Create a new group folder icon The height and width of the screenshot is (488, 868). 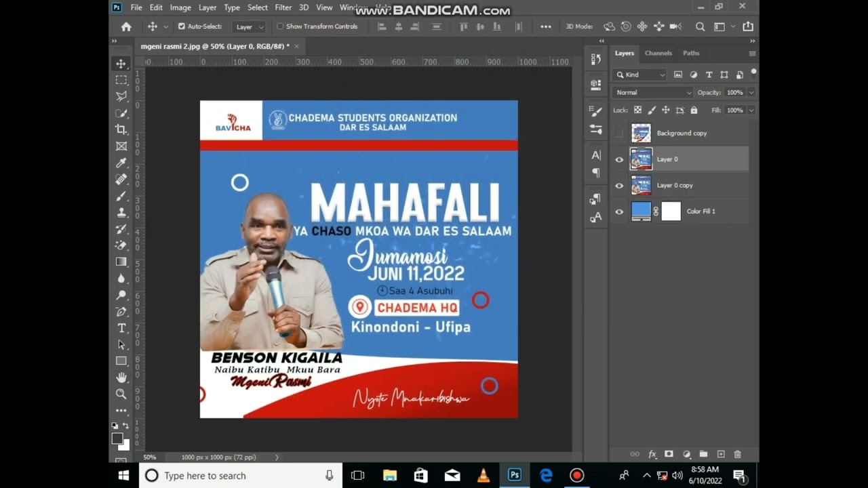tap(703, 454)
